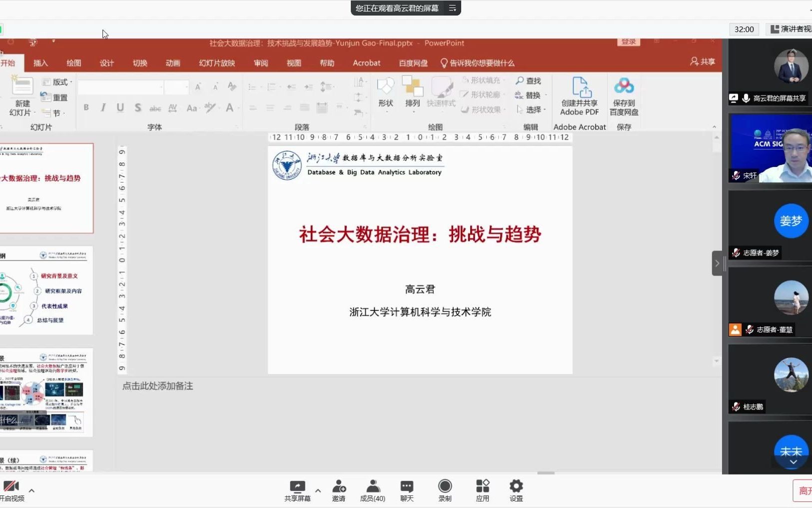Expand share screen options arrow

(x=318, y=490)
